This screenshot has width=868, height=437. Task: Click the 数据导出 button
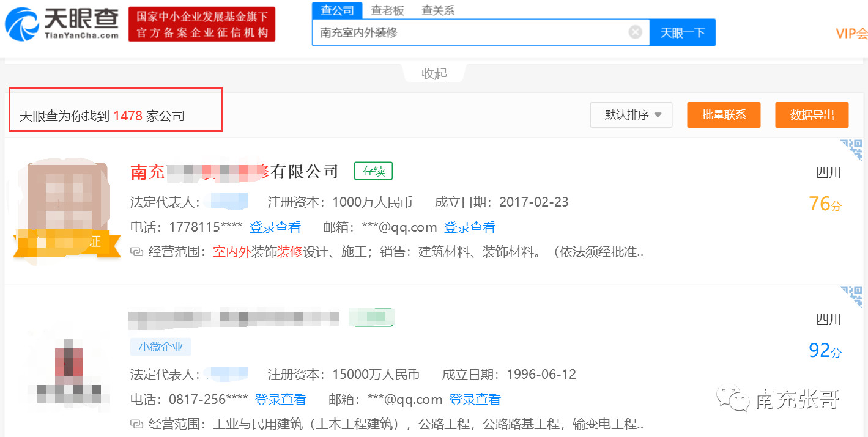pyautogui.click(x=812, y=115)
